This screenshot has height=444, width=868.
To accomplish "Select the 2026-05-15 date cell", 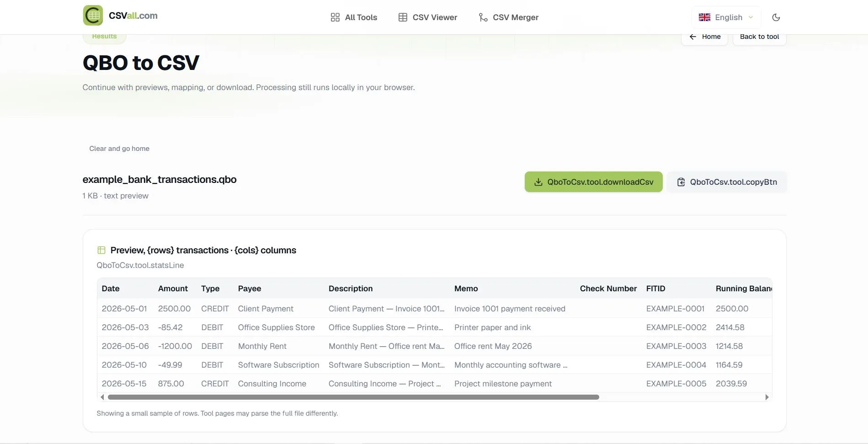I will pos(124,384).
